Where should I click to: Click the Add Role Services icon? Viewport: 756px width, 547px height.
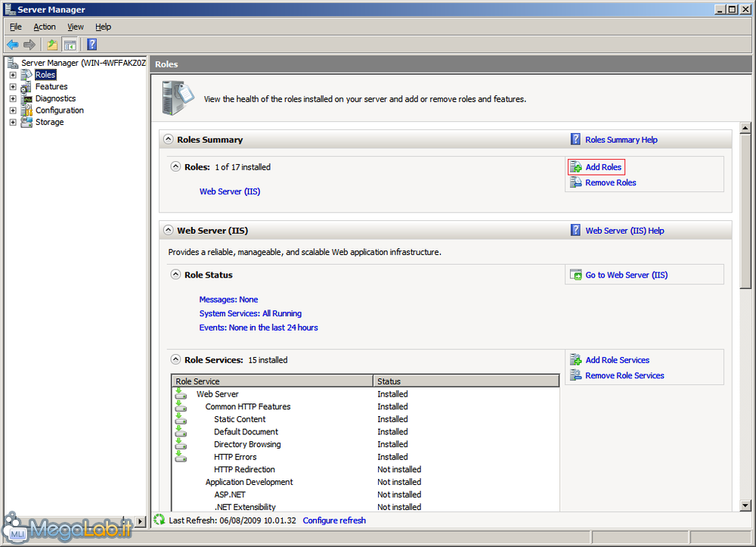point(575,360)
